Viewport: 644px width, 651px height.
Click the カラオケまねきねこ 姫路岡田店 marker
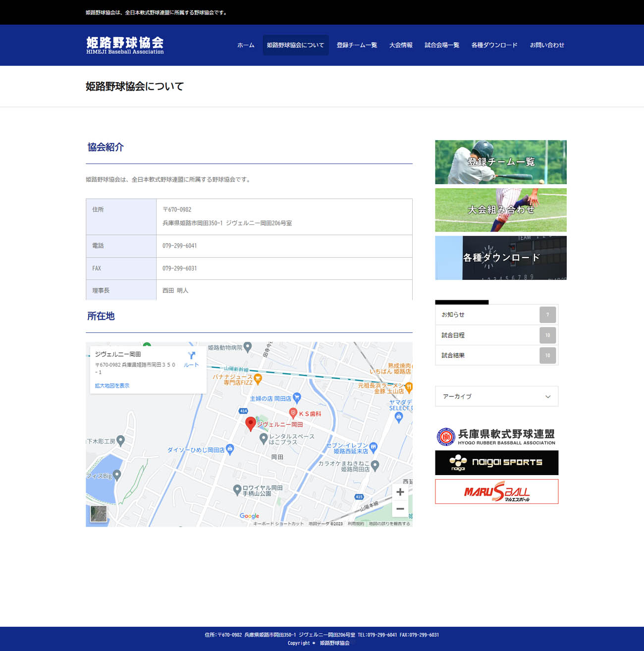pyautogui.click(x=375, y=465)
